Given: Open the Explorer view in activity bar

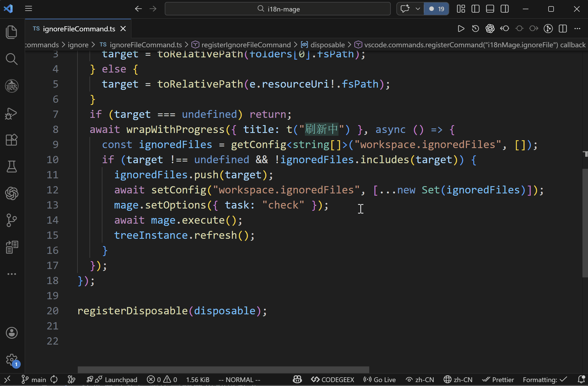Looking at the screenshot, I should coord(11,32).
